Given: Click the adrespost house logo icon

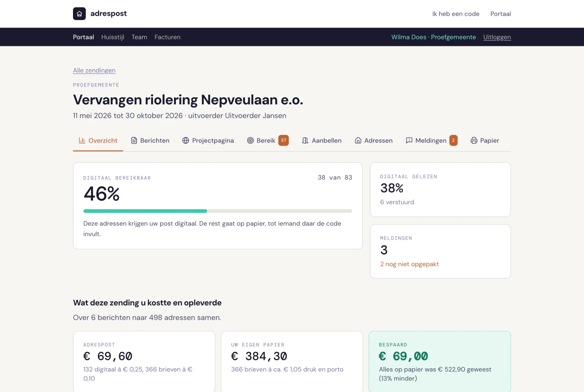Looking at the screenshot, I should [x=79, y=14].
